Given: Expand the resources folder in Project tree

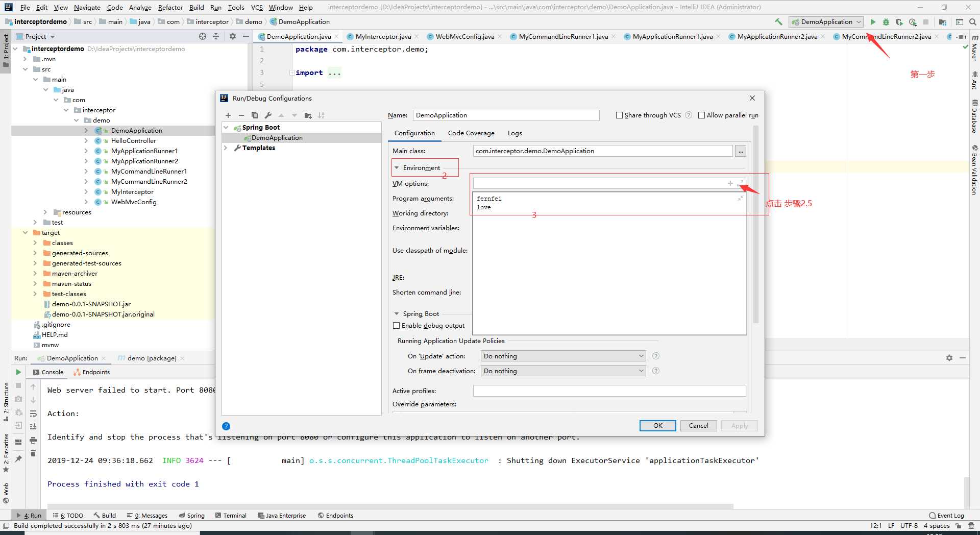Looking at the screenshot, I should (45, 212).
